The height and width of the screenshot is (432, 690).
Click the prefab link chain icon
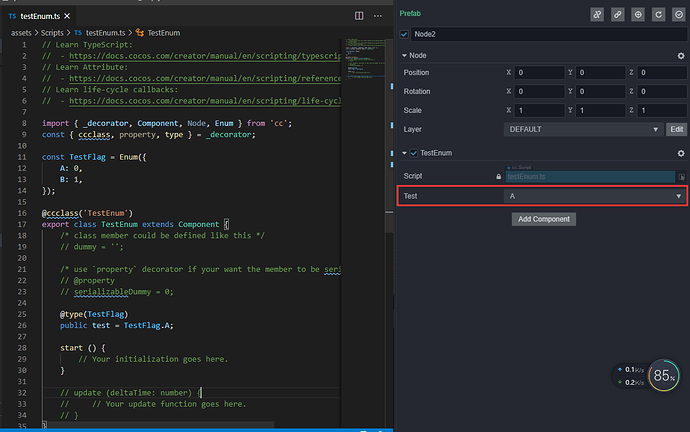click(617, 15)
